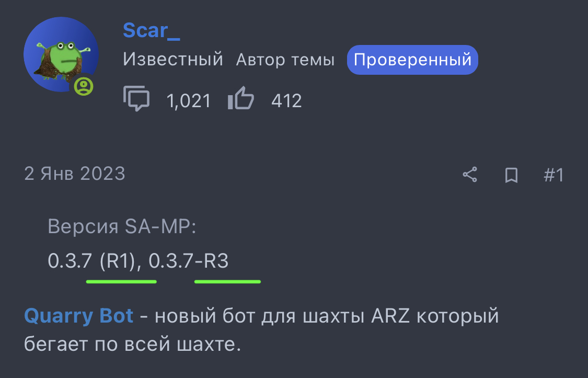
Task: Click the Проверенный badge
Action: (412, 60)
